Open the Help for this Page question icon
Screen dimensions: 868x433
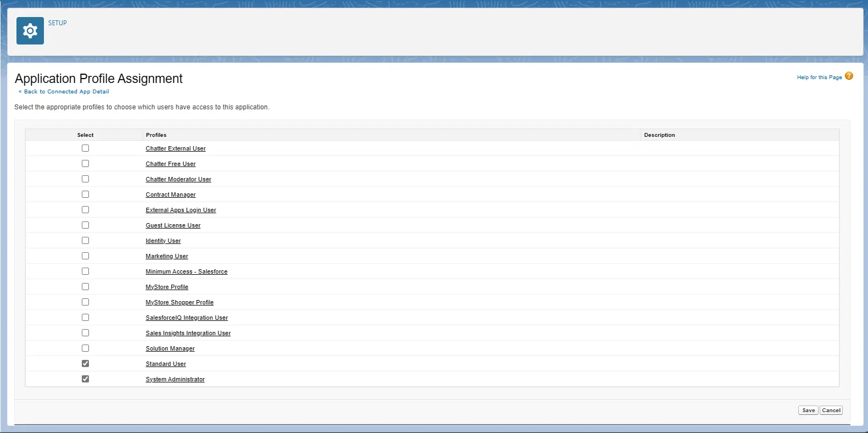849,76
